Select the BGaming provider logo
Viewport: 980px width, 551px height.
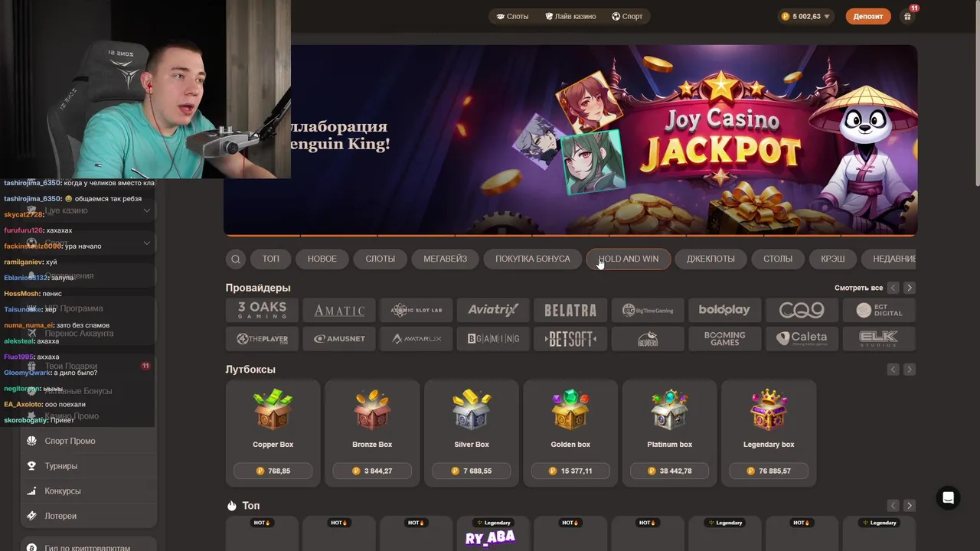click(x=493, y=338)
